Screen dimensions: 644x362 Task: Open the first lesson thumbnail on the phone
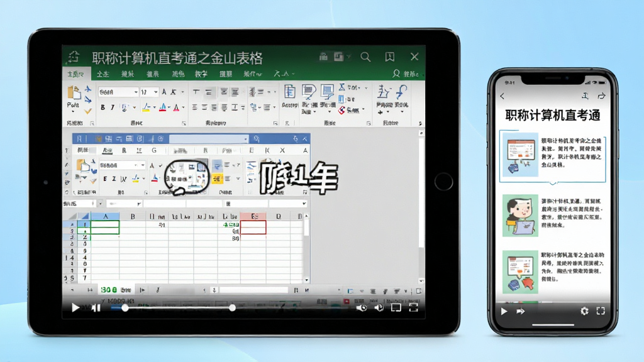(520, 155)
